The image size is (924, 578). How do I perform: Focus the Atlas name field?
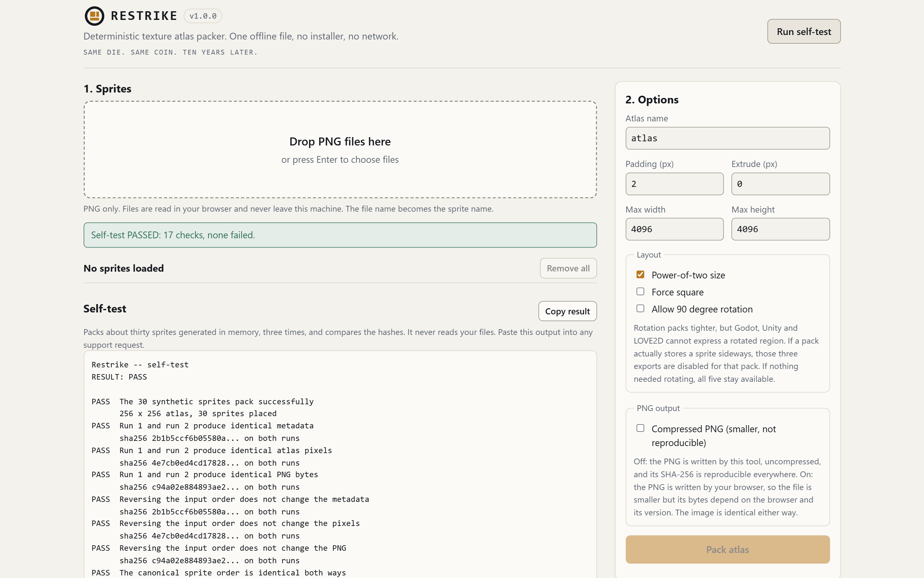coord(727,138)
